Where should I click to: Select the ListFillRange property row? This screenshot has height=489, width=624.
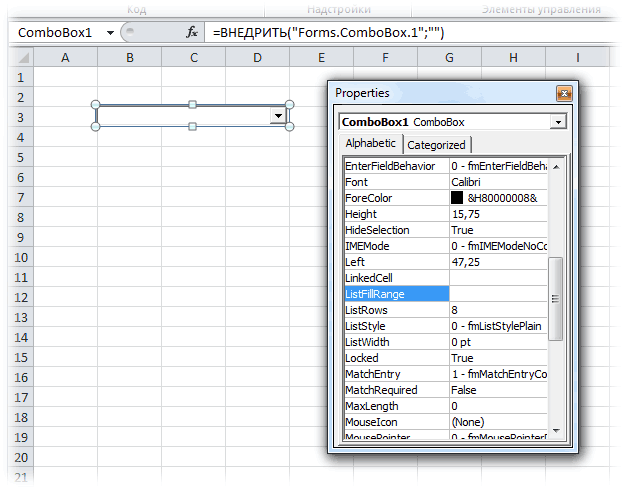click(x=395, y=294)
